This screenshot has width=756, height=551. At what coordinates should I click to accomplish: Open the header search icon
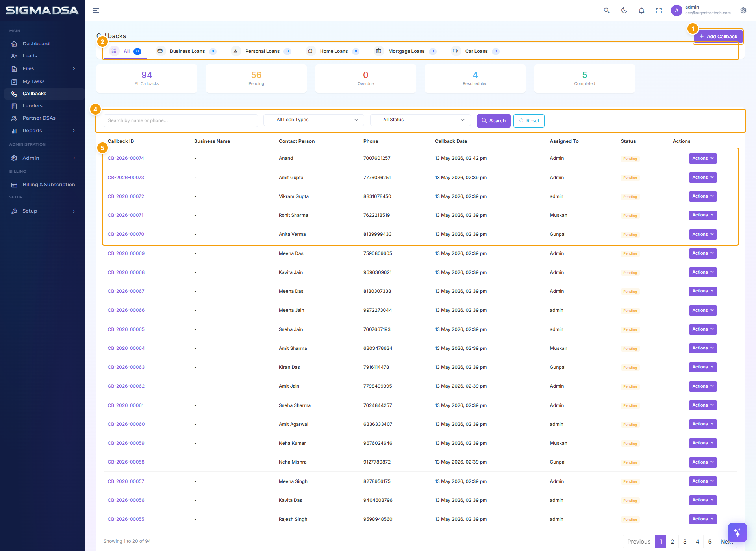click(x=607, y=11)
